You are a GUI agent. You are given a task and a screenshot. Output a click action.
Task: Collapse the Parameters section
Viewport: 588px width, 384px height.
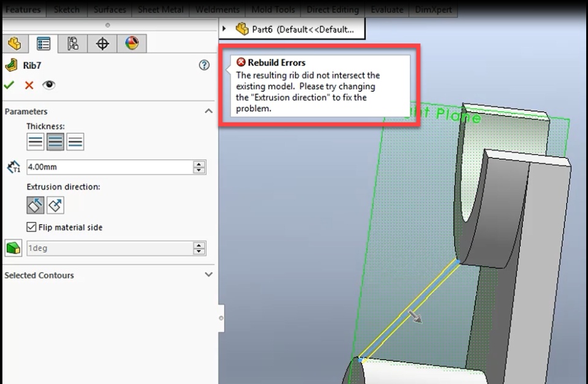pos(208,111)
